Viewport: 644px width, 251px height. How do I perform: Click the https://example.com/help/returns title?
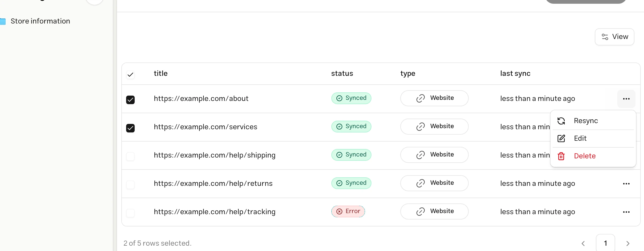[x=213, y=184]
